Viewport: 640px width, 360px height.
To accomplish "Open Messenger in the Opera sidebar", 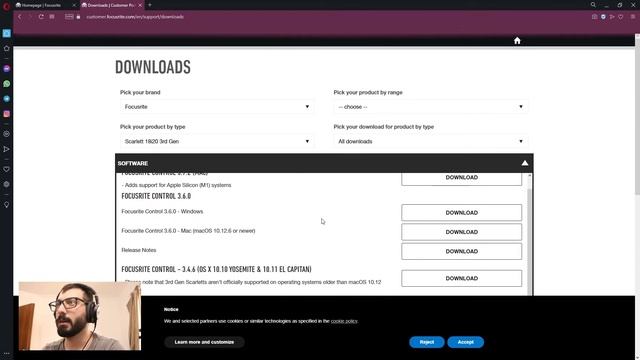I will point(7,69).
